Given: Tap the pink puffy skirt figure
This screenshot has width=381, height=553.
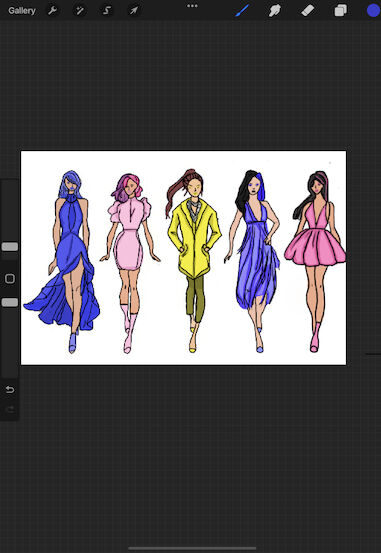Looking at the screenshot, I should tap(315, 261).
